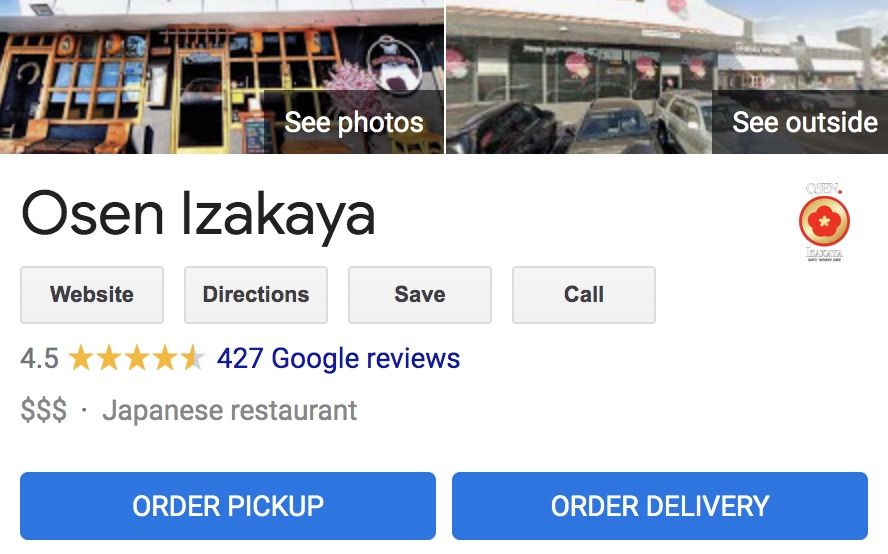Click the third gold rating star

(136, 358)
